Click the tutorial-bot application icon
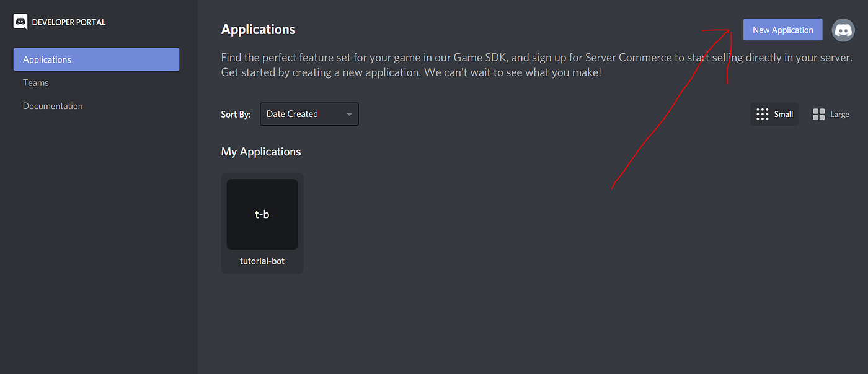This screenshot has width=868, height=374. coord(262,214)
